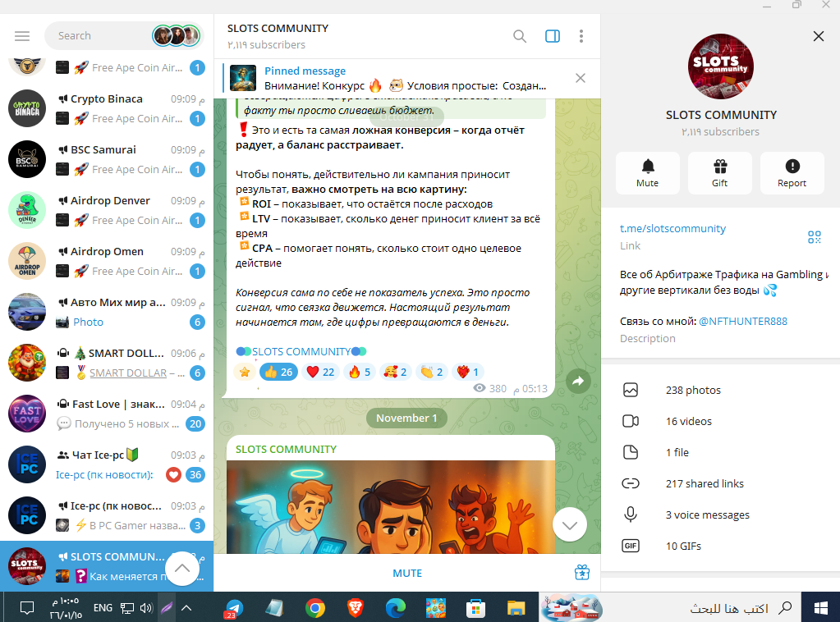The image size is (840, 622).
Task: Open the SMART DOLLAR chat
Action: pos(107,363)
